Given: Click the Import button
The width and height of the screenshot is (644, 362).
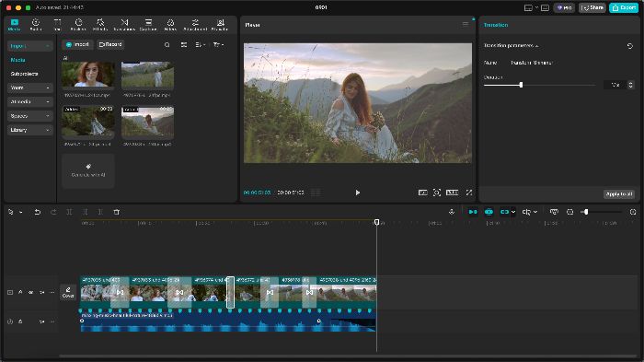Looking at the screenshot, I should coord(77,44).
